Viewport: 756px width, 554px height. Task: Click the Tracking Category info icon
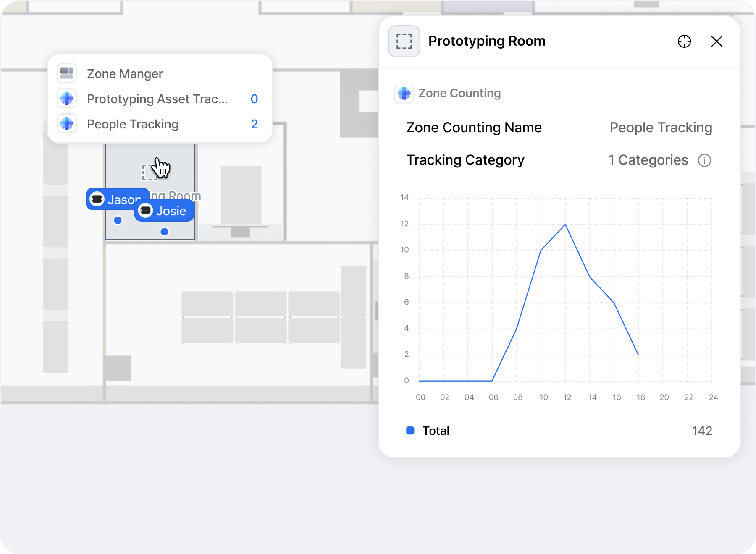coord(704,160)
